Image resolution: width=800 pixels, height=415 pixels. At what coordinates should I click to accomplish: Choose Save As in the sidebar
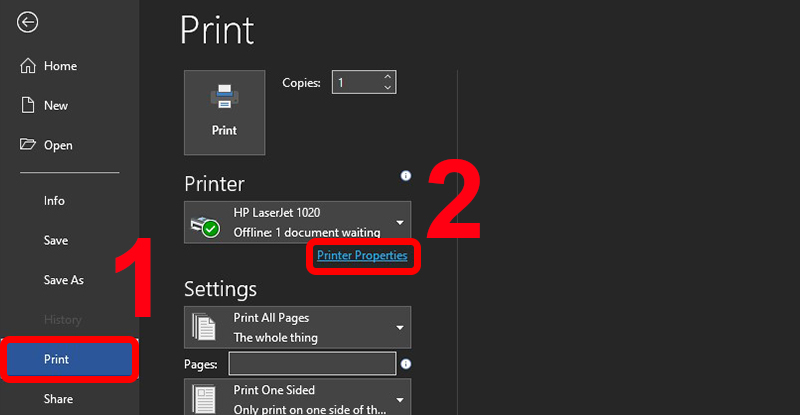point(64,280)
